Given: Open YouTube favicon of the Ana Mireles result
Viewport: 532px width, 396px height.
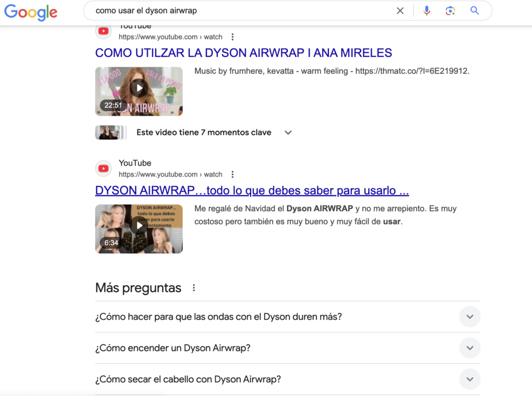Looking at the screenshot, I should coord(103,31).
